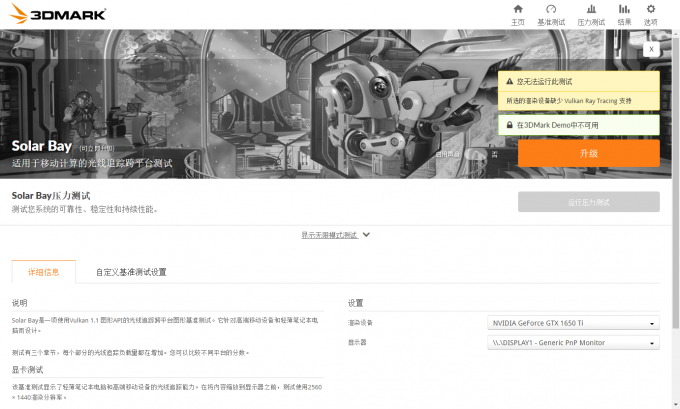680x409 pixels.
Task: Click the Solar Bay title on the banner
Action: [42, 146]
